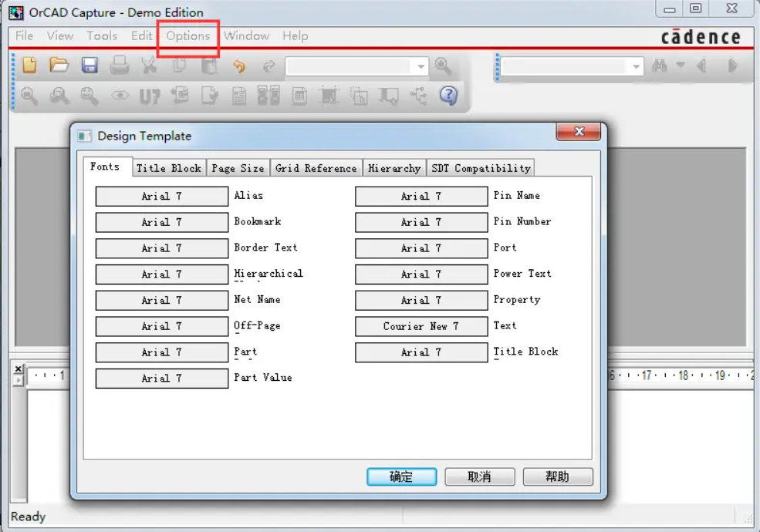The width and height of the screenshot is (760, 532).
Task: Open the Window menu
Action: 246,36
